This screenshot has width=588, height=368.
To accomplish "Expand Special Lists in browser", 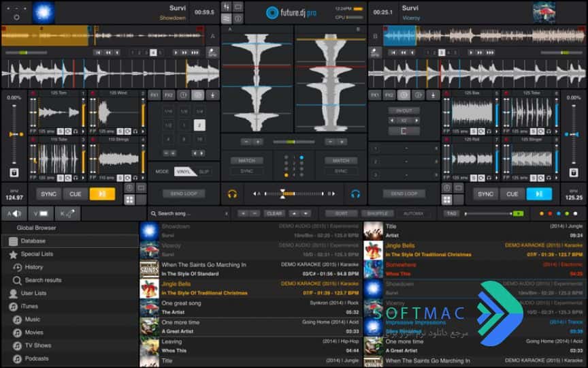I will (37, 254).
